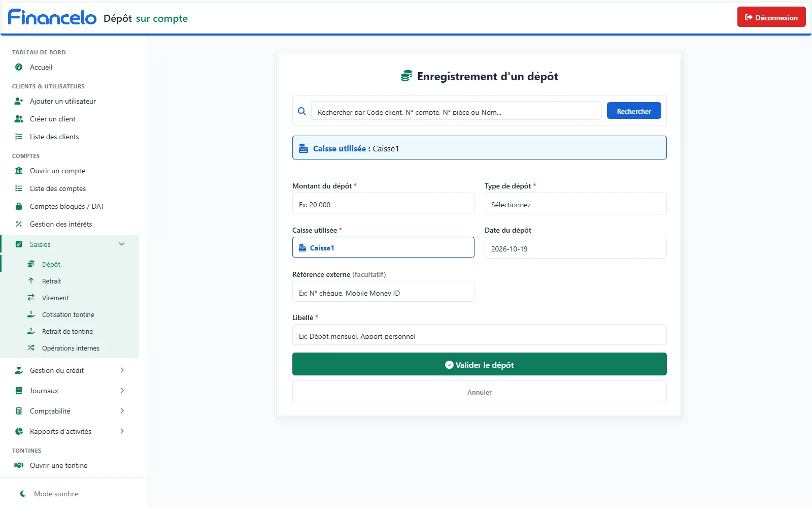Click the Déconnexion button

pos(771,17)
